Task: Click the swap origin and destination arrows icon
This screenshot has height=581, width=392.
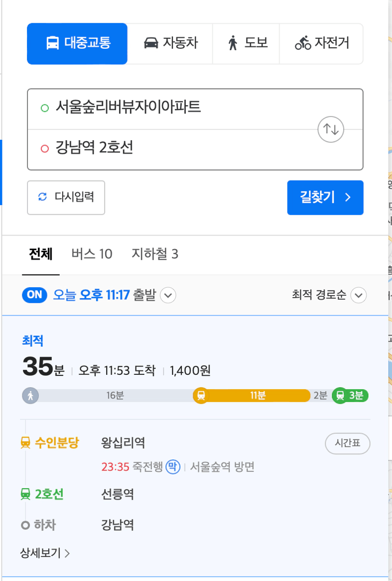Action: [x=330, y=129]
